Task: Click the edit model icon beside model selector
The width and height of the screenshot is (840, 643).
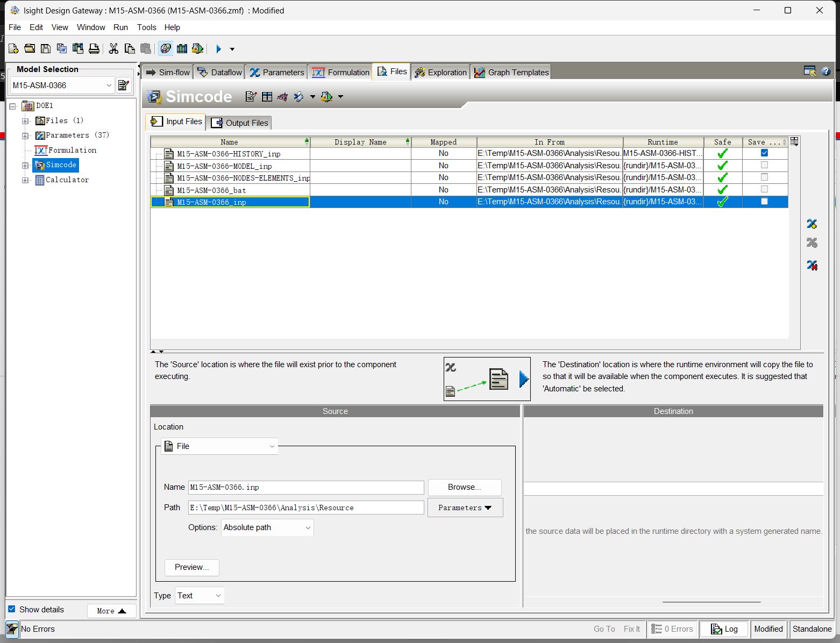Action: coord(124,85)
